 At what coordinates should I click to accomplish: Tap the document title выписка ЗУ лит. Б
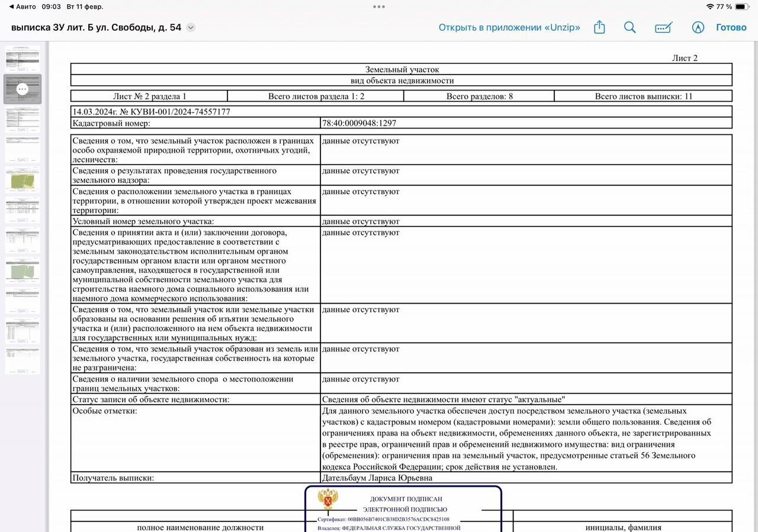(97, 27)
